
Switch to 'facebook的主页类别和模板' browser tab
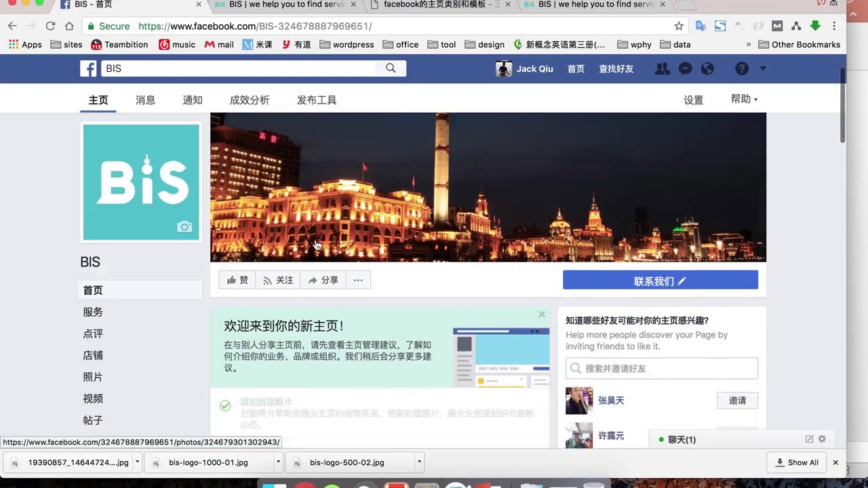click(441, 5)
